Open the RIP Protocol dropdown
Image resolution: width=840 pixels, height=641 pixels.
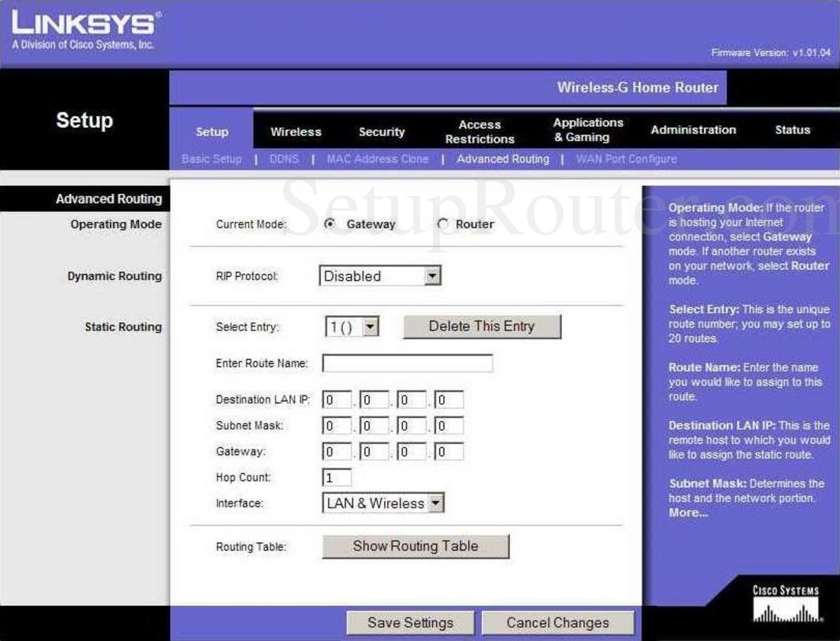380,275
